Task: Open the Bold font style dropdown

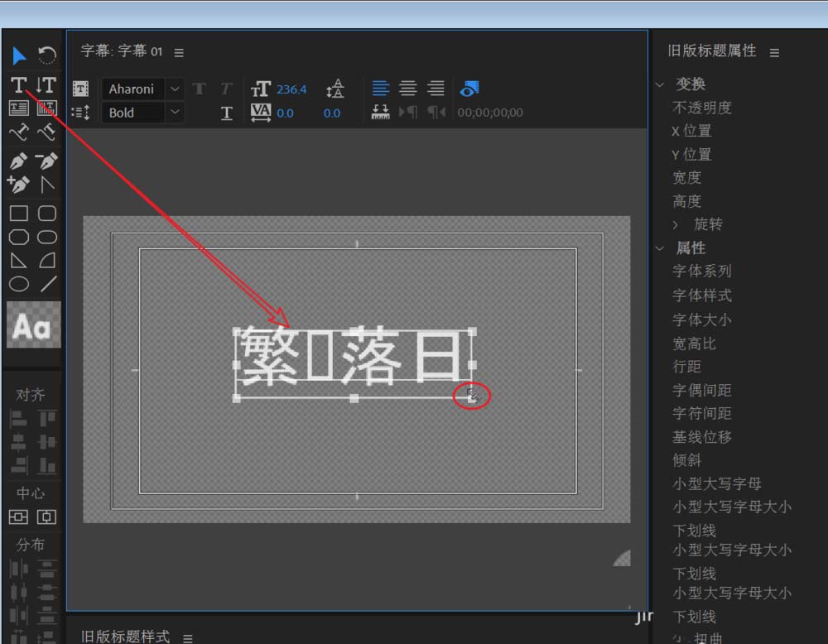Action: [x=174, y=113]
